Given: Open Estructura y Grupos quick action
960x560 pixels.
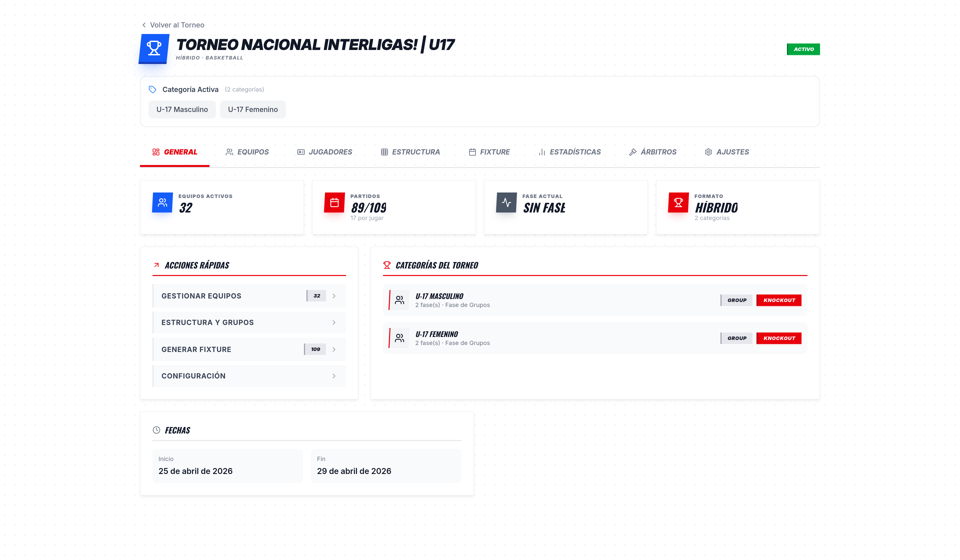Looking at the screenshot, I should [x=249, y=323].
